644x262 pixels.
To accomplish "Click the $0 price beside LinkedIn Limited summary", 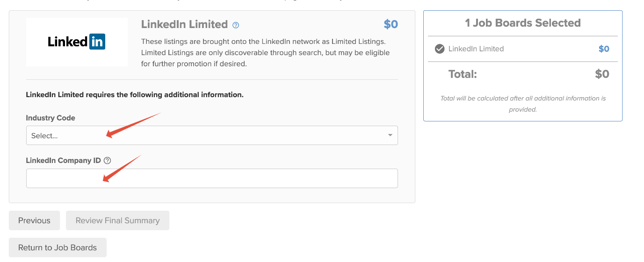I will (604, 49).
